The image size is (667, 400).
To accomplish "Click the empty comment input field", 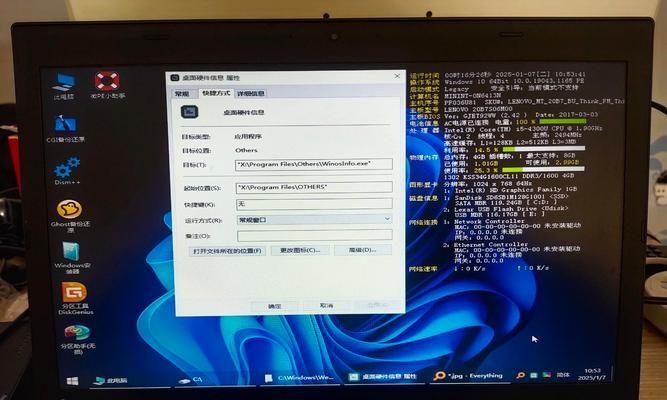I will pos(315,235).
